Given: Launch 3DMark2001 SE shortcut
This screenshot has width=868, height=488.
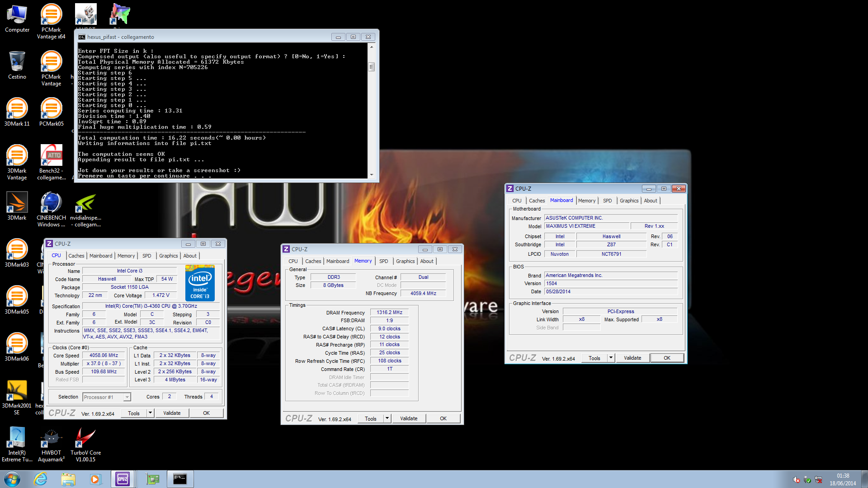Looking at the screenshot, I should 17,398.
